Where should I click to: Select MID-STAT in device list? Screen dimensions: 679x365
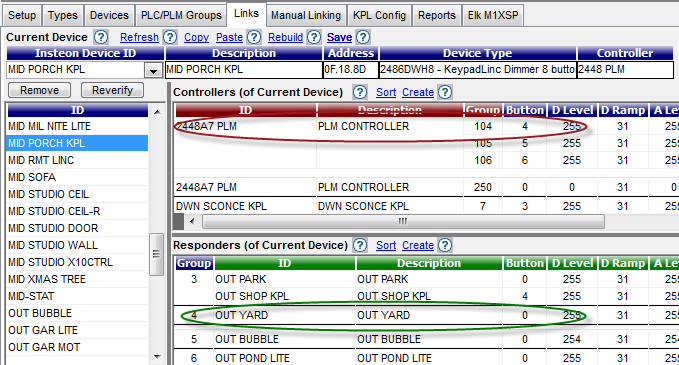click(78, 296)
